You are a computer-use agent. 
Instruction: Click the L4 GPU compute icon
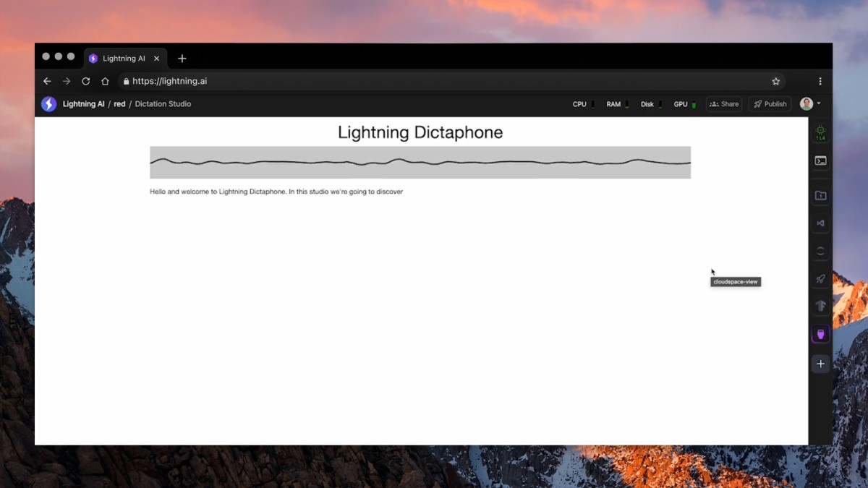pos(820,131)
